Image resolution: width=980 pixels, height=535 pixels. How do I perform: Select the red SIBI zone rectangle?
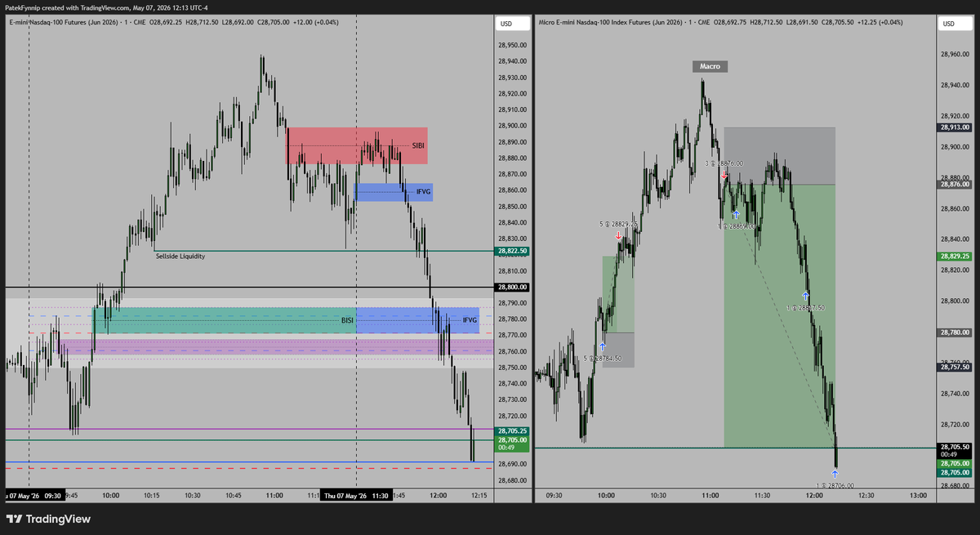click(x=356, y=145)
